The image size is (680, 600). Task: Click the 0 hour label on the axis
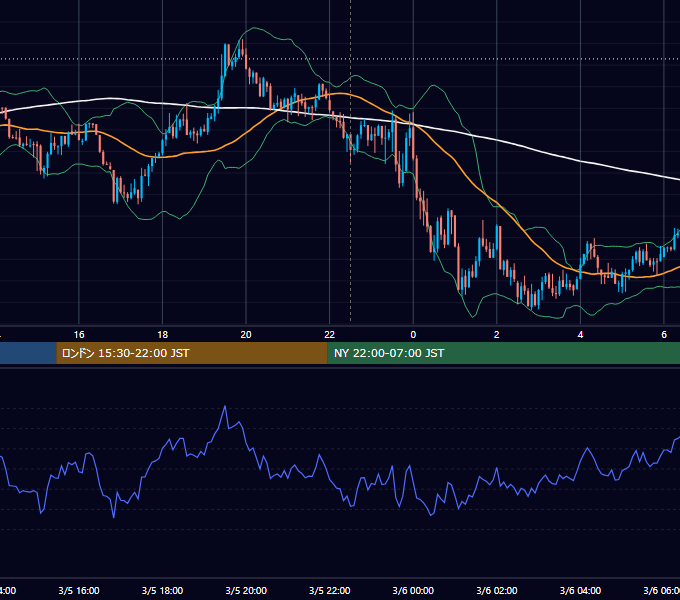pyautogui.click(x=413, y=335)
